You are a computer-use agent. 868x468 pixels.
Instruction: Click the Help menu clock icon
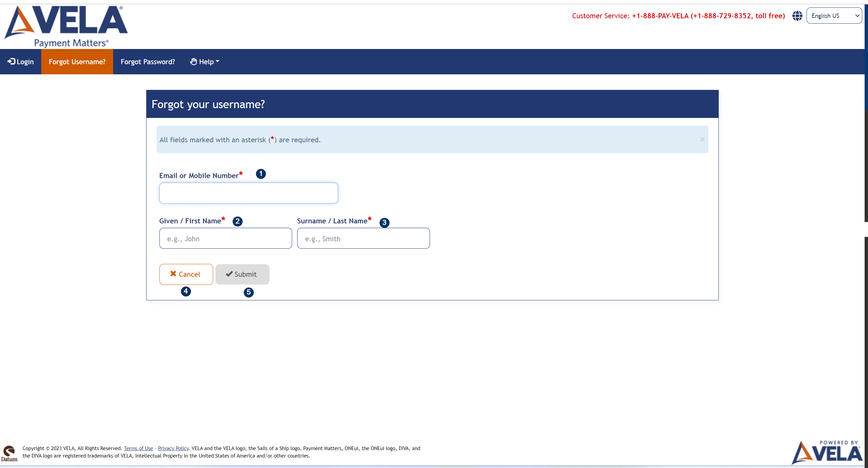tap(193, 62)
